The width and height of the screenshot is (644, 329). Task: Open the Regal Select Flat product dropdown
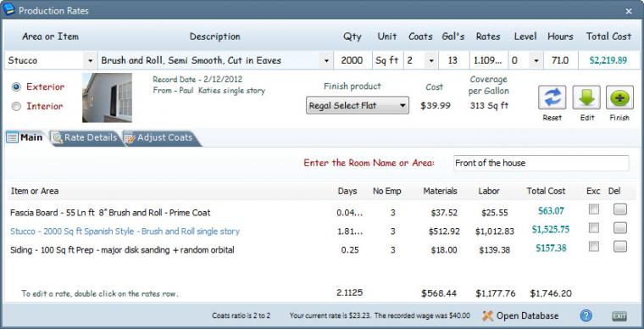(x=358, y=105)
